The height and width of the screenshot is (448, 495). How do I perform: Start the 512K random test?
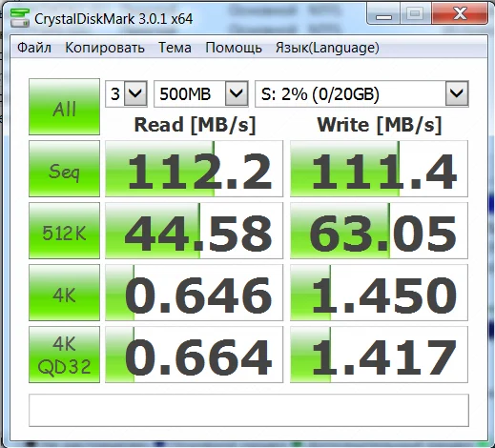click(x=64, y=231)
